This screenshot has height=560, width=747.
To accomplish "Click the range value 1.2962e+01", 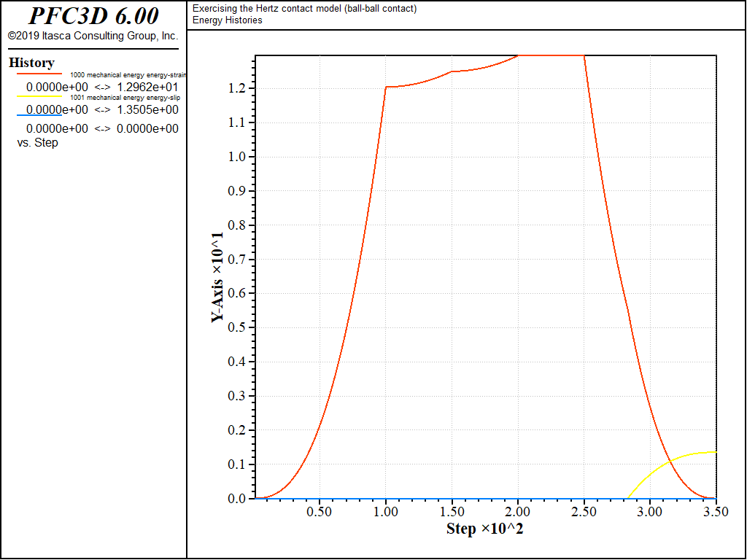I will pyautogui.click(x=147, y=87).
